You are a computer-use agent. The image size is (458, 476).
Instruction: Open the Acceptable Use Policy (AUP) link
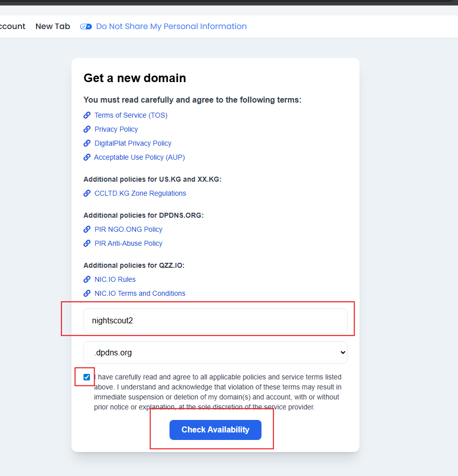[139, 157]
